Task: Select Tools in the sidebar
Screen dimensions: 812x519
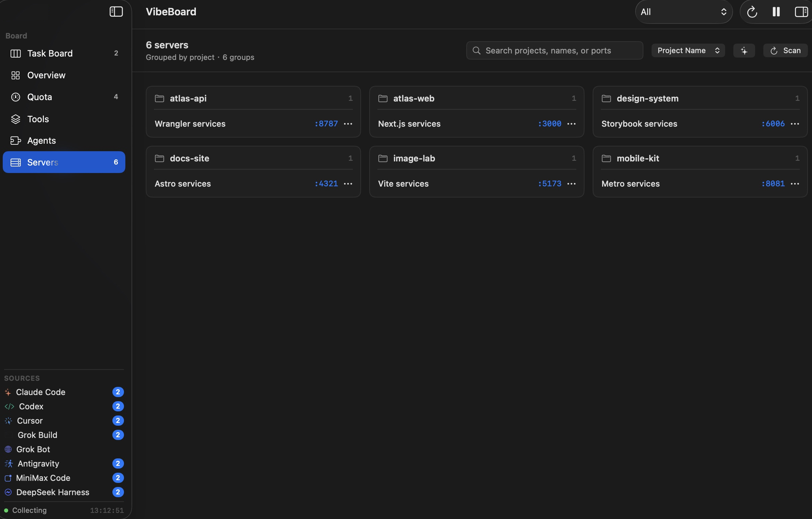Action: (x=64, y=119)
